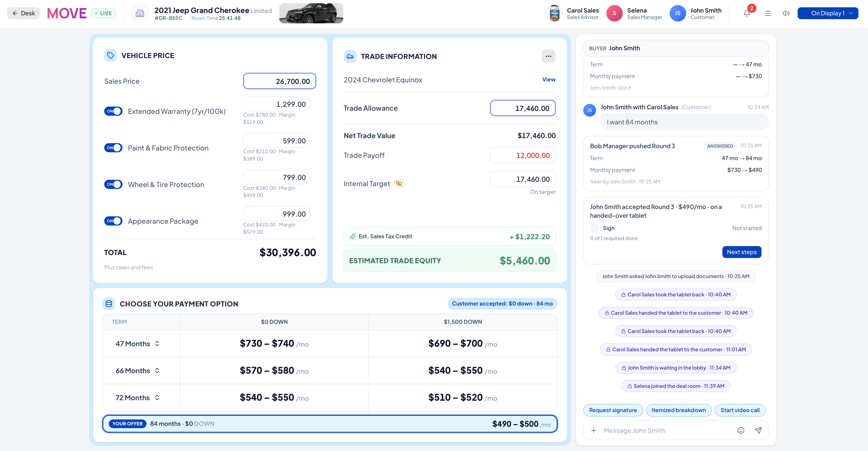Click Carol Sales advisor avatar
The image size is (868, 451).
click(x=554, y=13)
